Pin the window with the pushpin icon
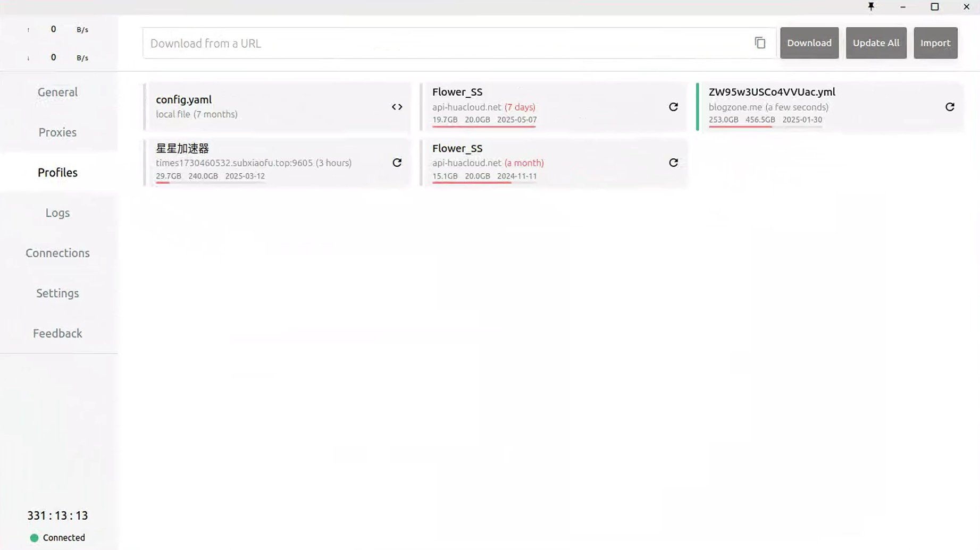Screen dimensions: 980x550 point(871,7)
